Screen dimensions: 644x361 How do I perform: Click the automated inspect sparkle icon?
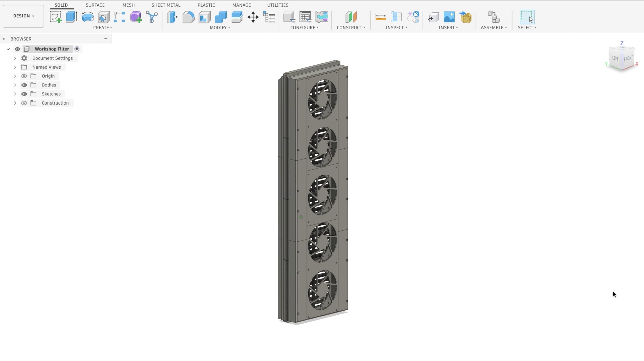413,17
